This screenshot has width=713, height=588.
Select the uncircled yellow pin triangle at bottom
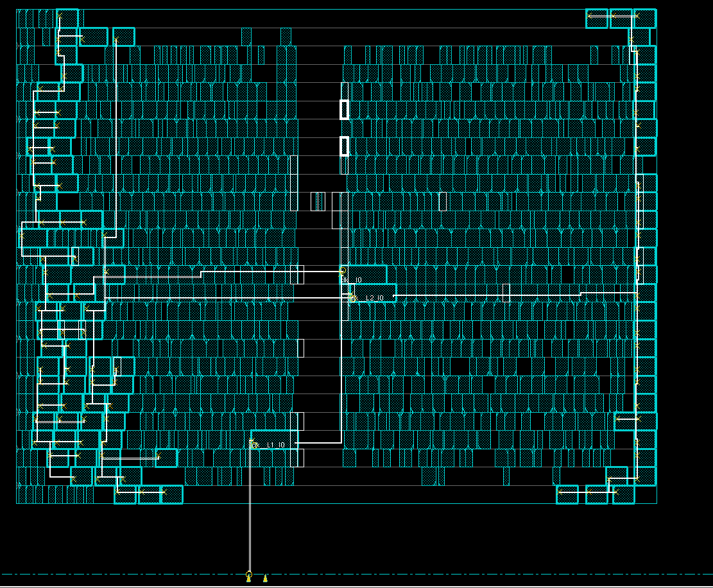265,578
